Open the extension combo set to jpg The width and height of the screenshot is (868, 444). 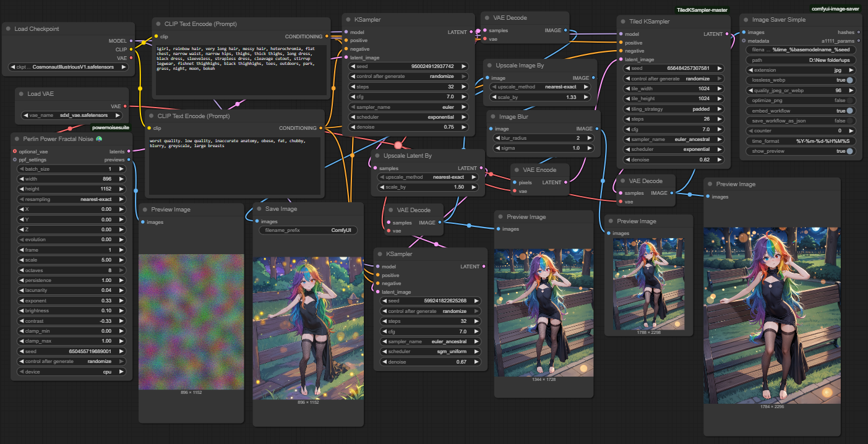801,70
